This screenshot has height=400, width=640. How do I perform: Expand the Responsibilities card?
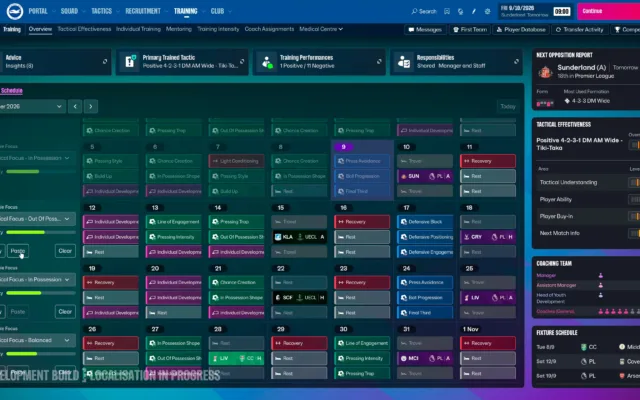pyautogui.click(x=516, y=62)
